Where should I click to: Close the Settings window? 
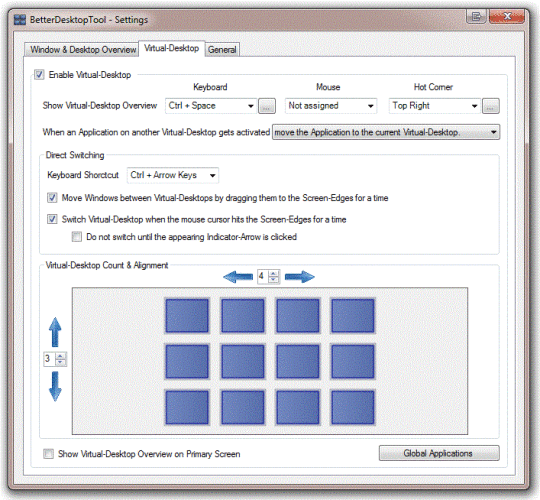[507, 16]
